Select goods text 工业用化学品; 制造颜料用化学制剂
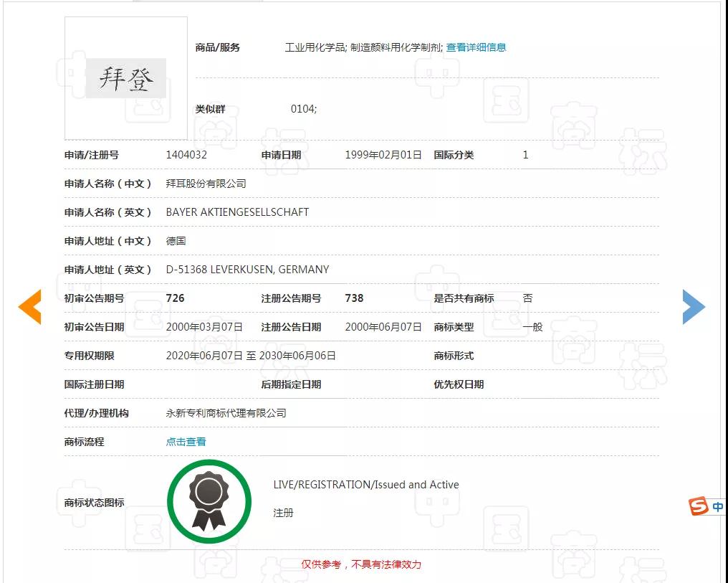728x583 pixels. [x=363, y=47]
